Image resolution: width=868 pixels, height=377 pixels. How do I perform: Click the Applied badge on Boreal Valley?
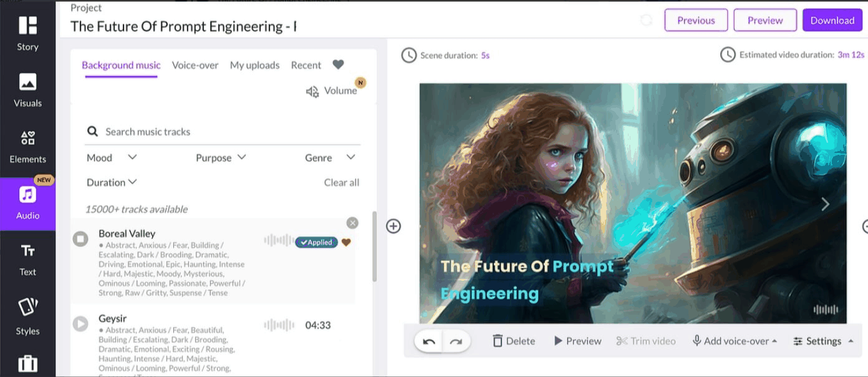316,242
